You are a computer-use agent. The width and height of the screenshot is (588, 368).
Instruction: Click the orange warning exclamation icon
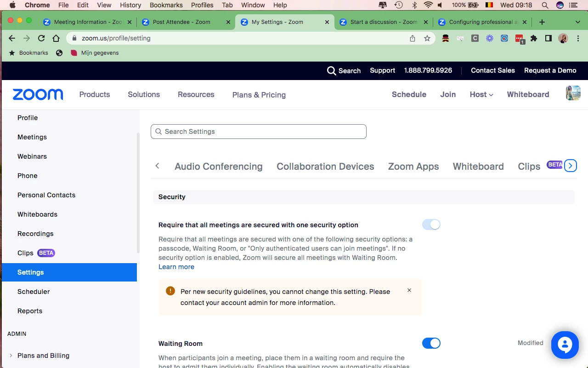coord(170,291)
